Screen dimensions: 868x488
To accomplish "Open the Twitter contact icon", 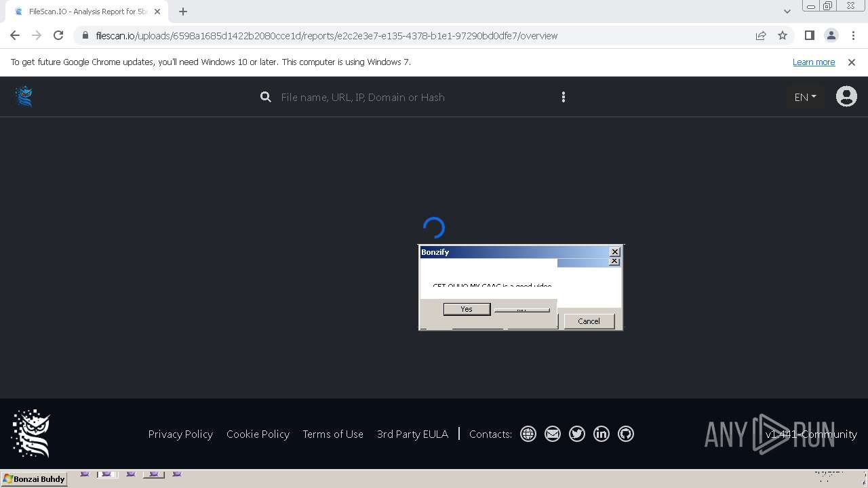I will [x=577, y=434].
